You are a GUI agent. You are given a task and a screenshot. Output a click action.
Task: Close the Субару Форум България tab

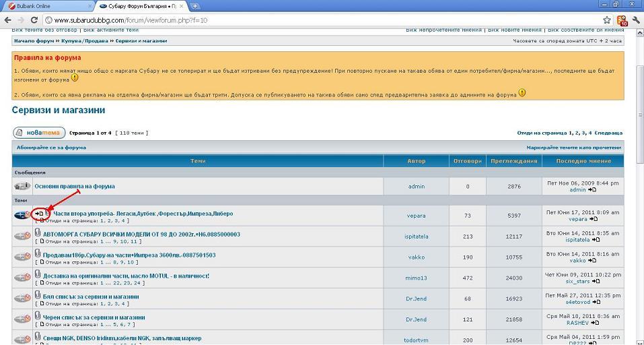(182, 6)
